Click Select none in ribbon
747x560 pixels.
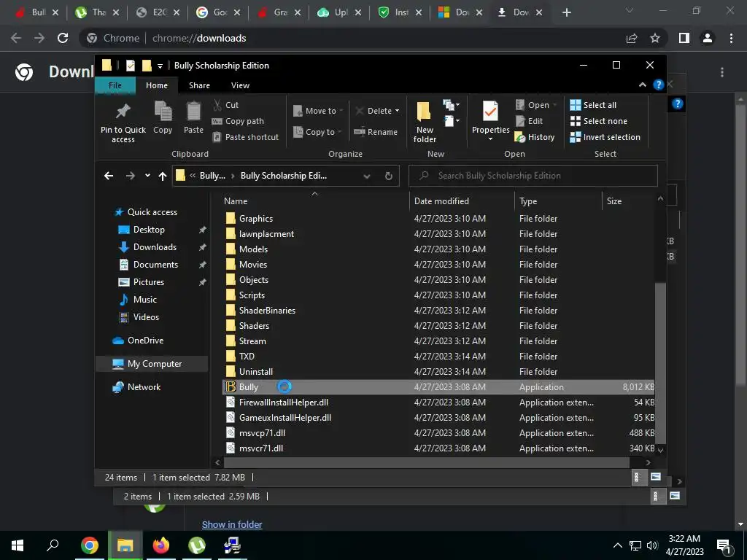coord(599,121)
